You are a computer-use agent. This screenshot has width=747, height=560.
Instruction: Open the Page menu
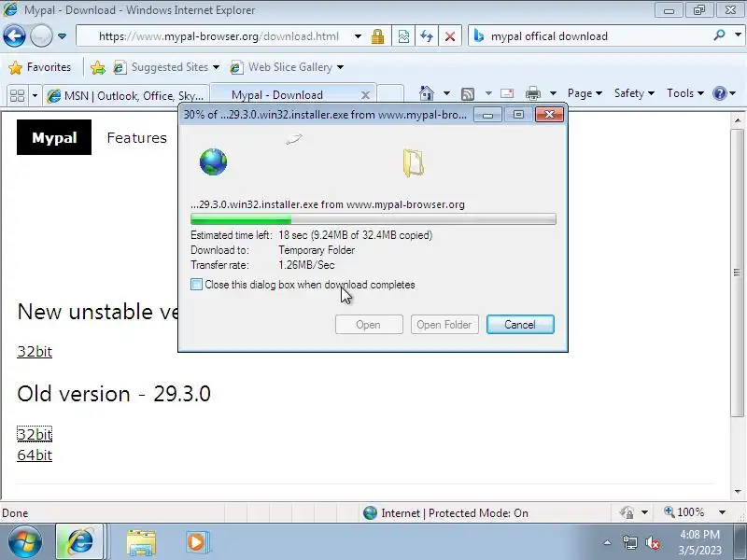click(x=585, y=93)
